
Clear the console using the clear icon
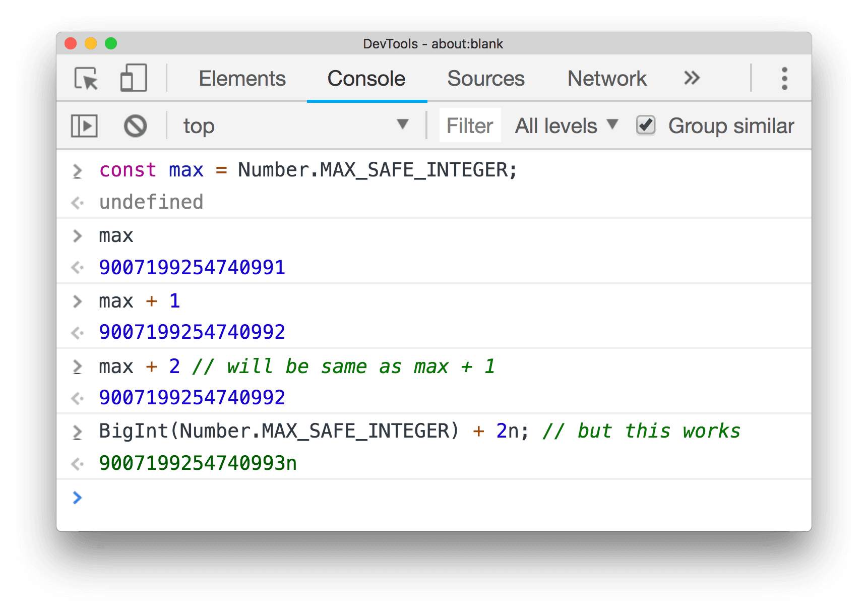[x=134, y=126]
